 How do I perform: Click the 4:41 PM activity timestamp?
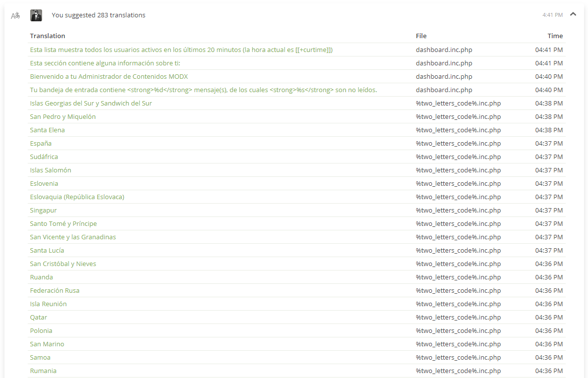click(552, 15)
